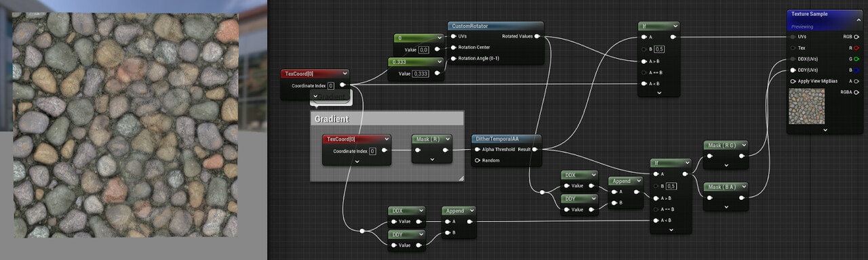Collapse the 0.333 constant node header arrow

[x=439, y=62]
